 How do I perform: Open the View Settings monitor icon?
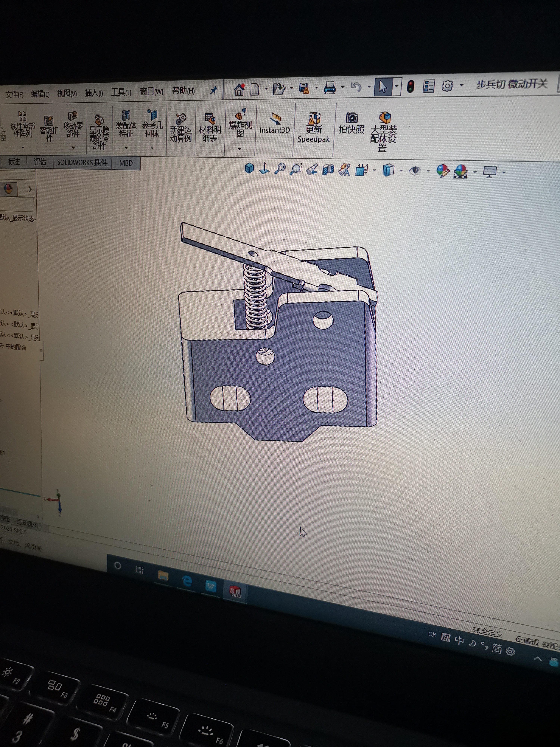pos(490,172)
